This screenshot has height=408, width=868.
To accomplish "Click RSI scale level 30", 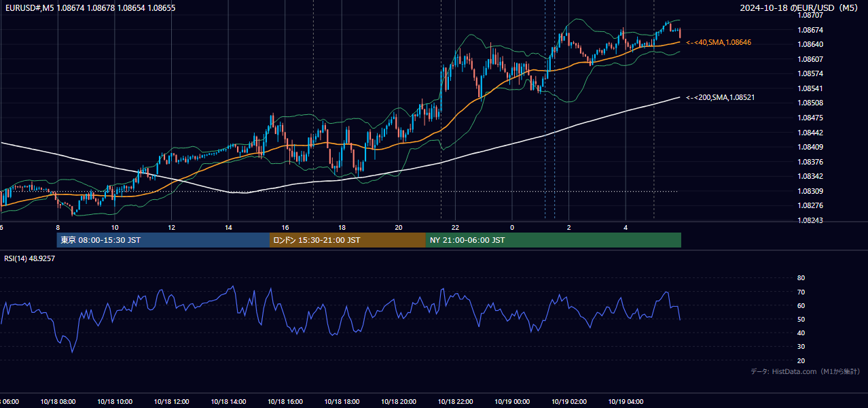I will click(x=801, y=347).
